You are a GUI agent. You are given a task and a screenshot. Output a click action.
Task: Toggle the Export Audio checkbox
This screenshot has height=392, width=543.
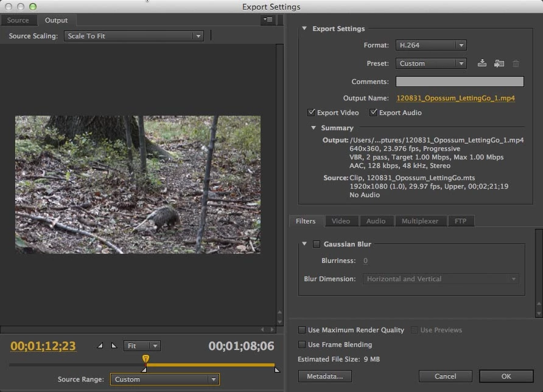pyautogui.click(x=373, y=112)
